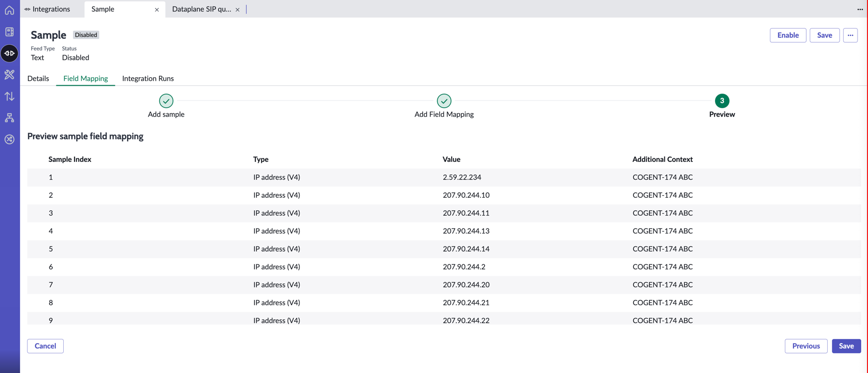Click the Sample Index column header
Screen dimensions: 868x373
click(70, 159)
